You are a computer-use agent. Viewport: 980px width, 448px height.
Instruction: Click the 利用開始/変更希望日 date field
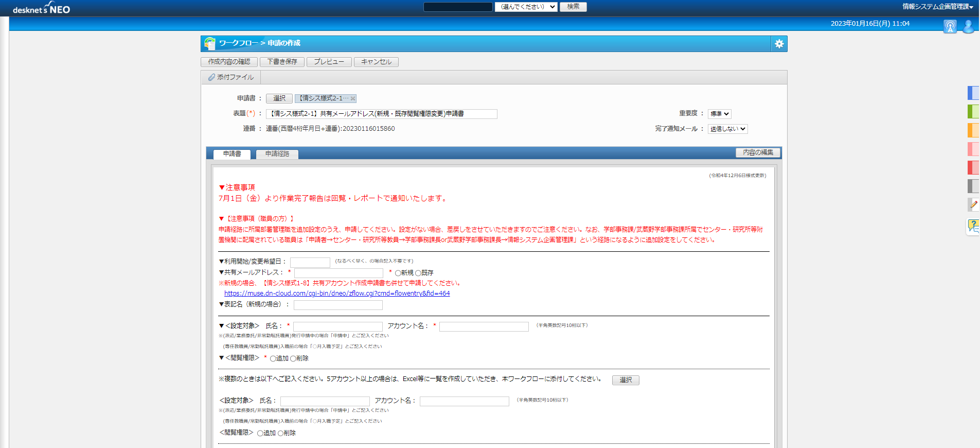[x=310, y=262]
